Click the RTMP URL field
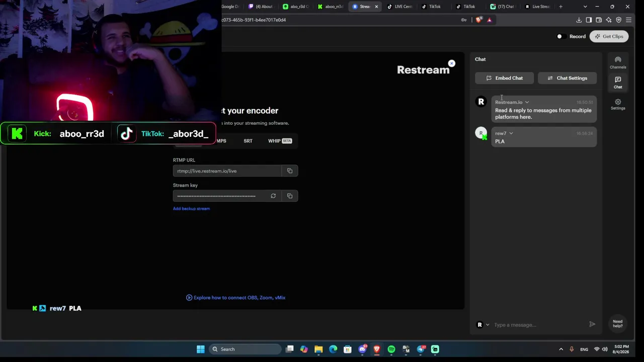 (x=227, y=171)
